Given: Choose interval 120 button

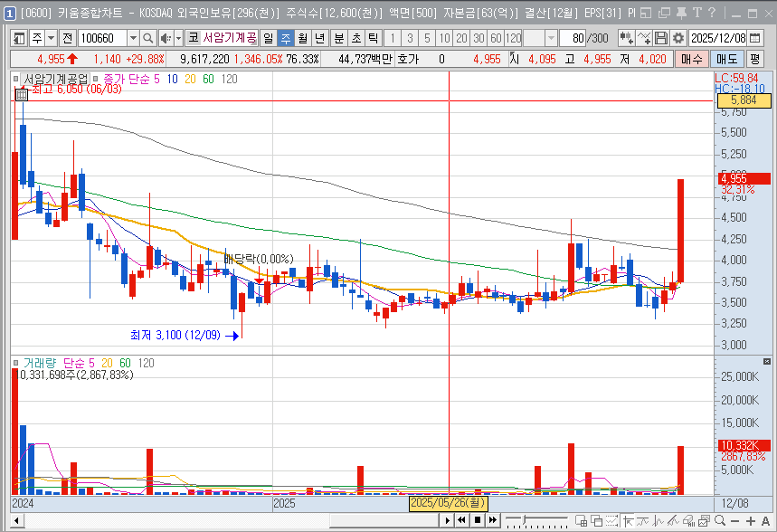Looking at the screenshot, I should coord(514,38).
